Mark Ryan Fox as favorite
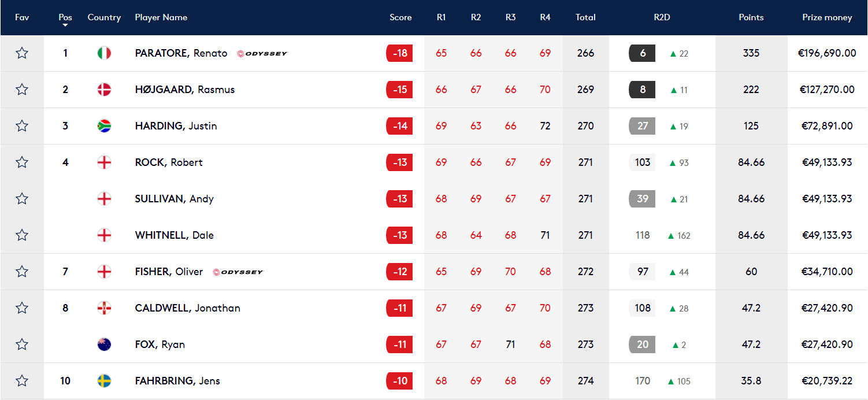 tap(22, 345)
